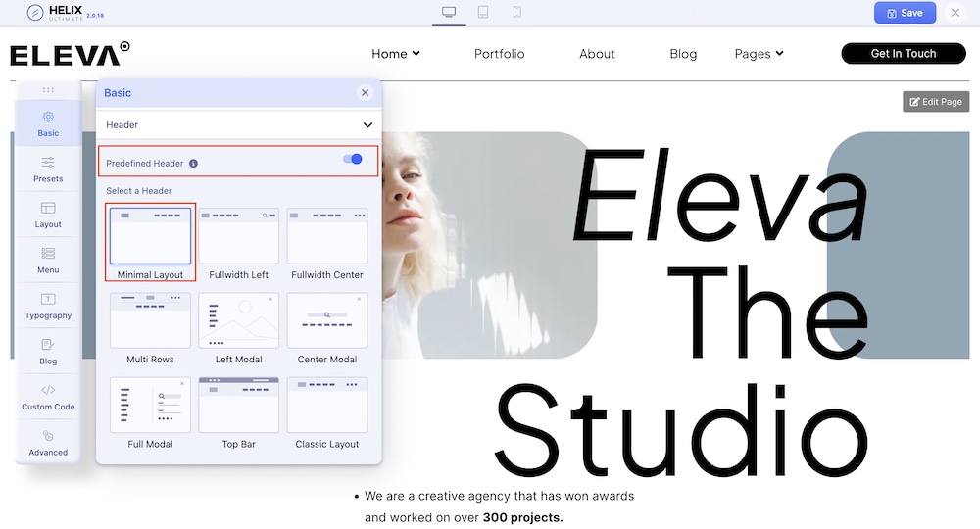Click the ELEVA site logo
Screen dimensions: 980x529
click(x=70, y=54)
